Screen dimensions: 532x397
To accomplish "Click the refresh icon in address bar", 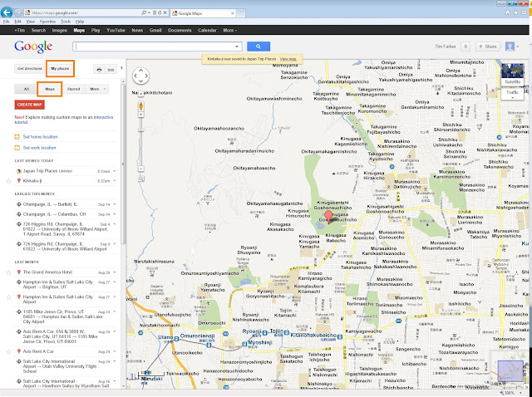I will coord(160,13).
